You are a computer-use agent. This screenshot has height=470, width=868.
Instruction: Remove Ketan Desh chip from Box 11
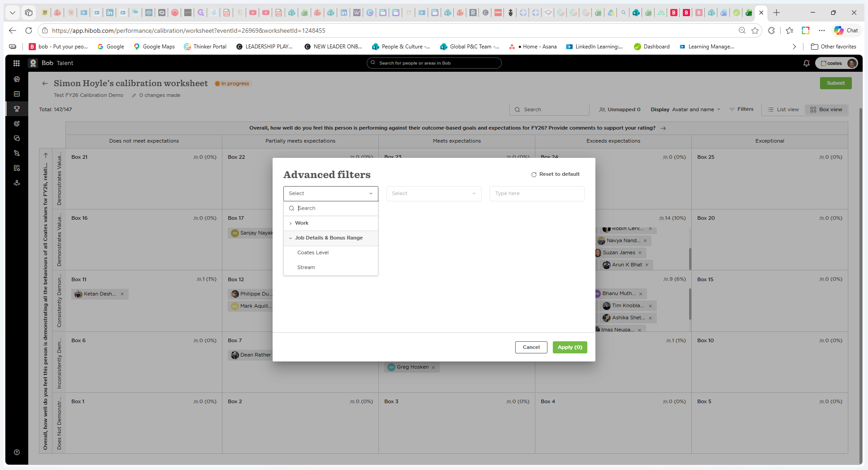pyautogui.click(x=122, y=294)
